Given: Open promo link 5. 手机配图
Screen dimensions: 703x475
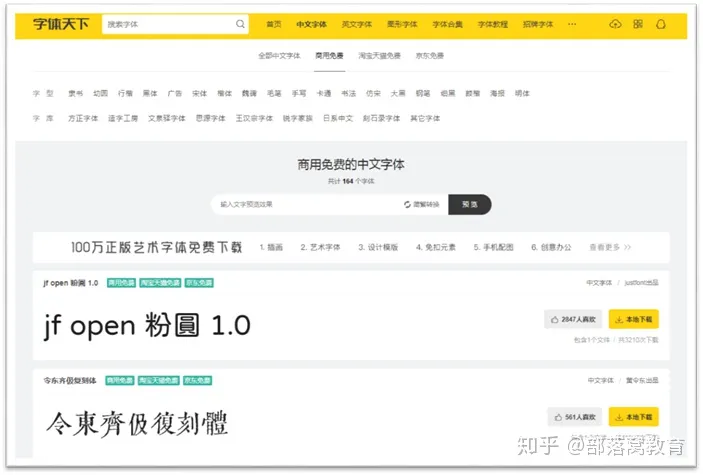Looking at the screenshot, I should (494, 247).
